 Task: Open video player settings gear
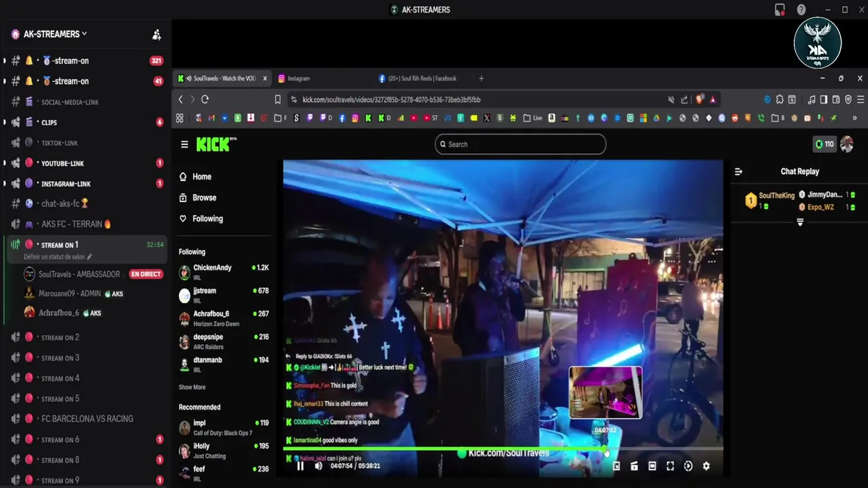click(x=706, y=466)
